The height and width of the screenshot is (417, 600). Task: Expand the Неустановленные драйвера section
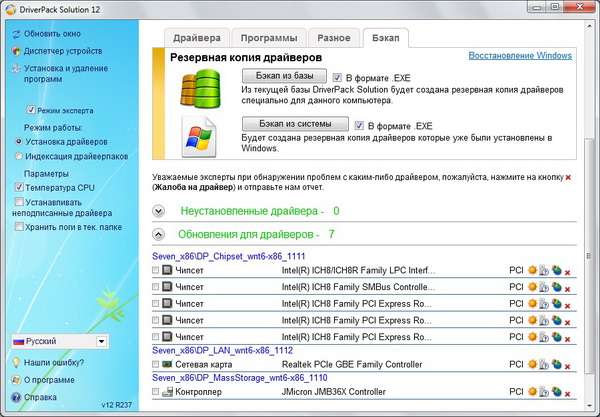[x=158, y=211]
